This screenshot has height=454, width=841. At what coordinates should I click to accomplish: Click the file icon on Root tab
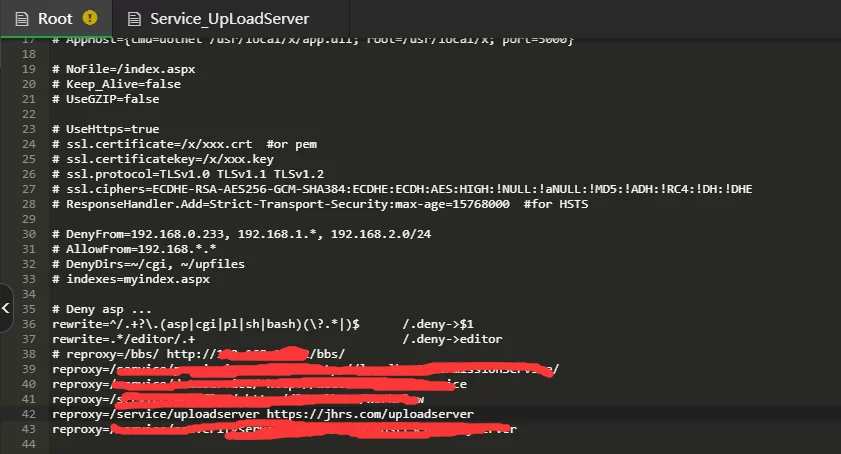click(x=22, y=19)
